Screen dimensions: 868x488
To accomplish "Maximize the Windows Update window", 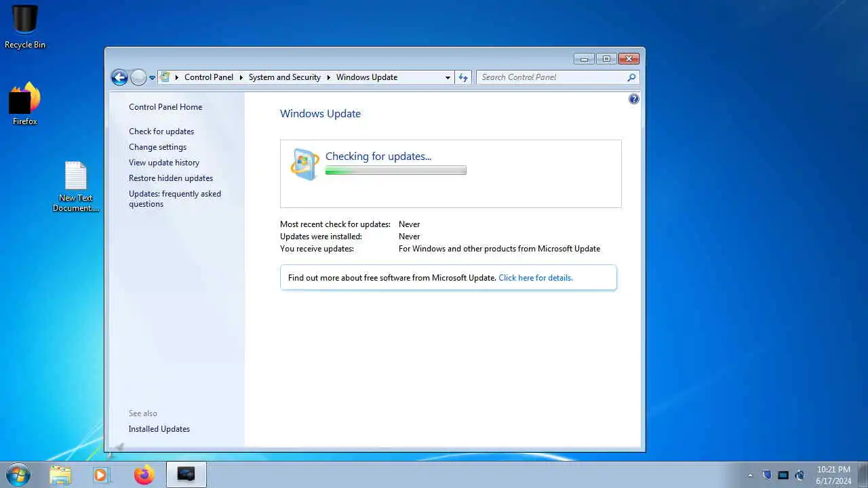I will click(x=606, y=59).
